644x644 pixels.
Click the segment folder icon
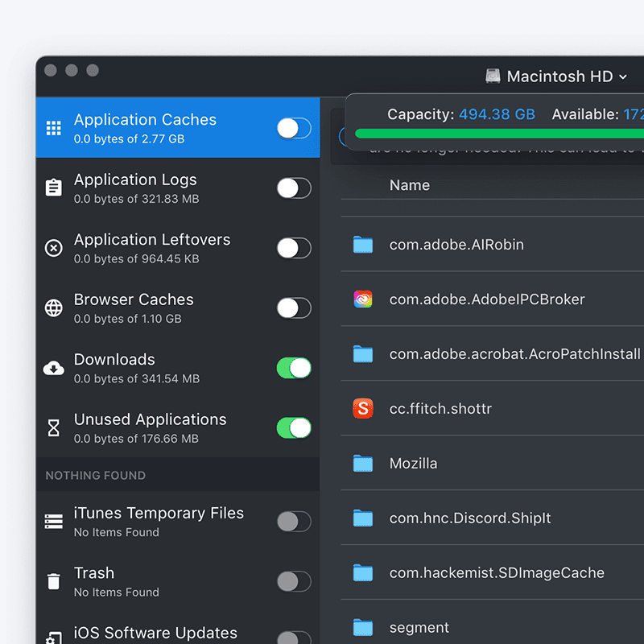tap(363, 627)
